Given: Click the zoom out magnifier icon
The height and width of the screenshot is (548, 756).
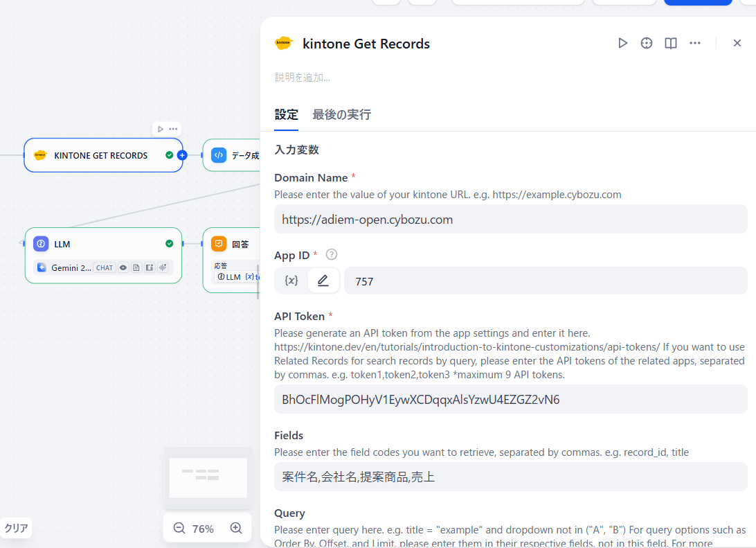Looking at the screenshot, I should tap(179, 529).
